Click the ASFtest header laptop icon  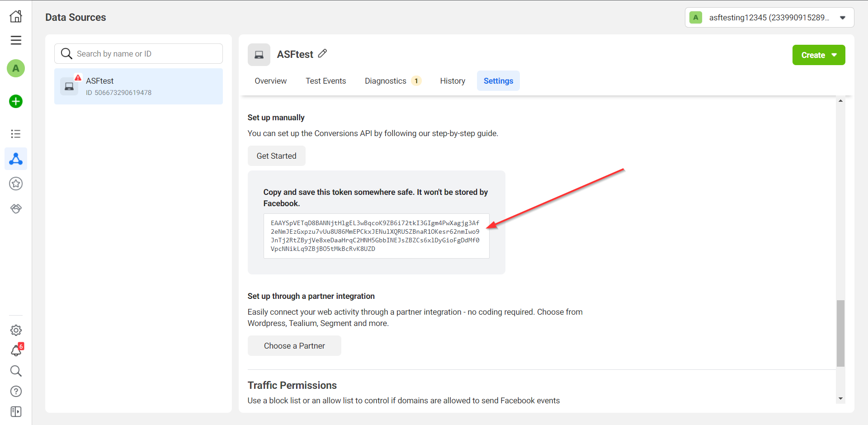tap(259, 55)
